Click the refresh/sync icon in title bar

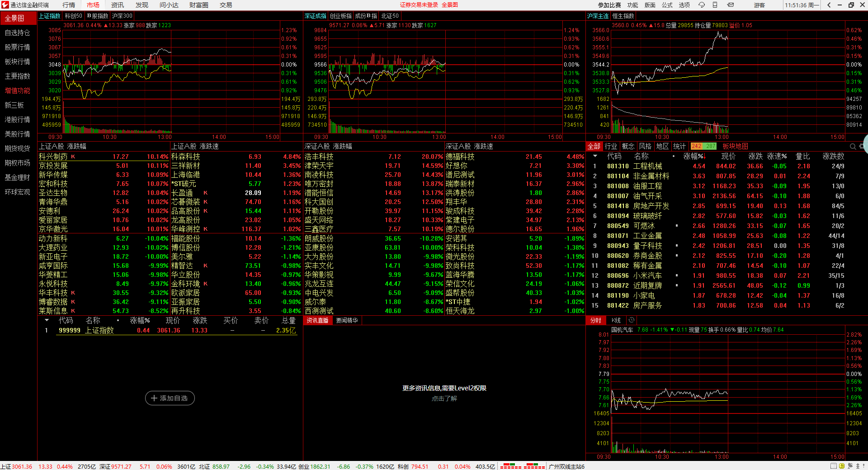pos(701,5)
